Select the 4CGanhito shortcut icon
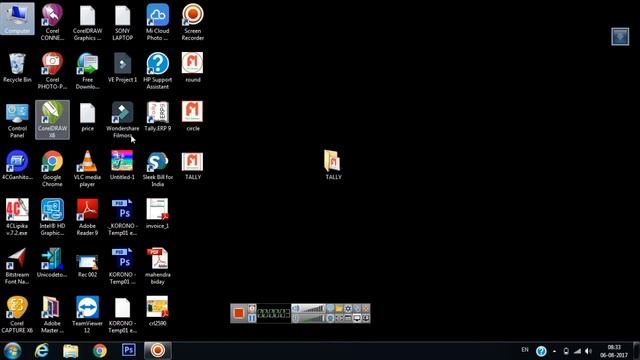This screenshot has height=360, width=640. pyautogui.click(x=17, y=165)
